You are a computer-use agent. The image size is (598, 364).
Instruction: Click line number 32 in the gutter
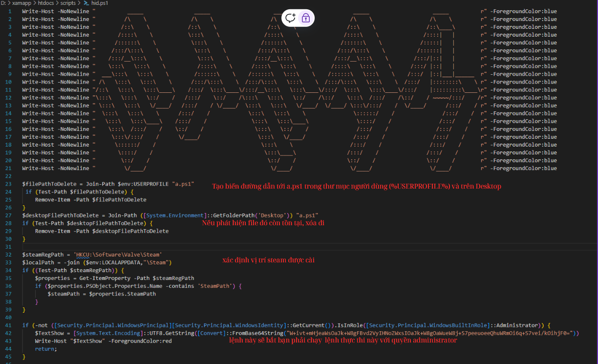coord(8,255)
